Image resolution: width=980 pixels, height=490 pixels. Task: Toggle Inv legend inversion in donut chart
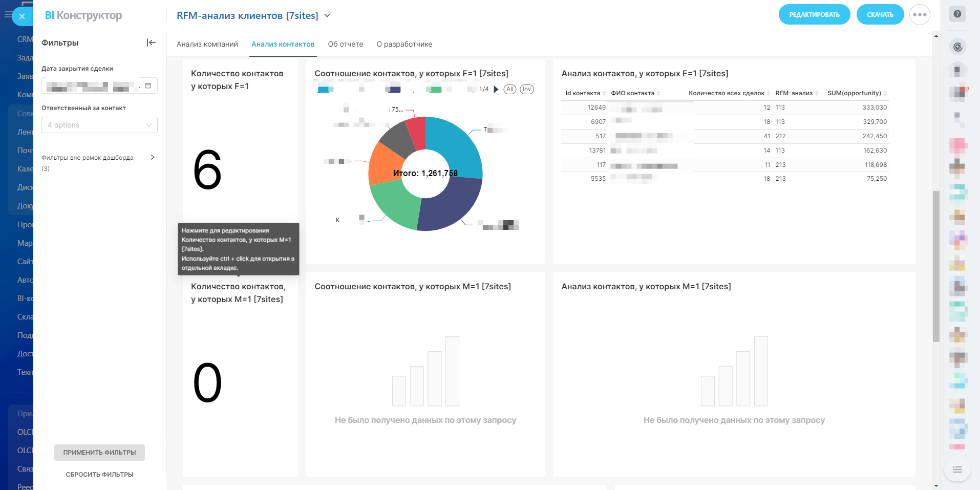[526, 89]
